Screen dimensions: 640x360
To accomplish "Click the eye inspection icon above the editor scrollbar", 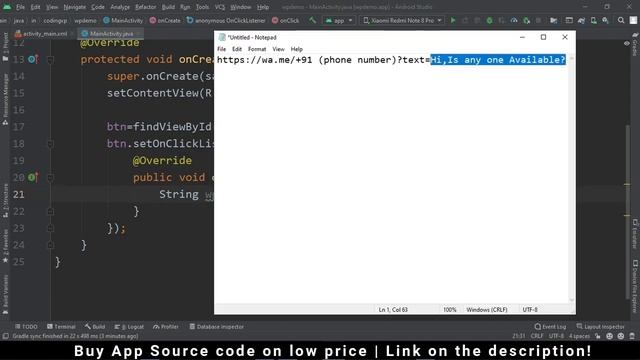I will (627, 43).
